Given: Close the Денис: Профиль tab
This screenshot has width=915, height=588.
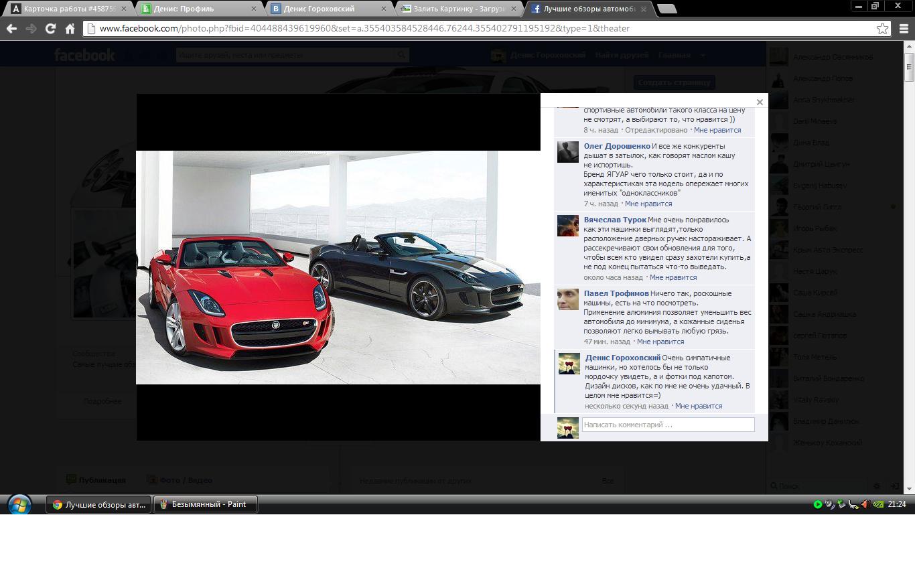Looking at the screenshot, I should pos(254,9).
